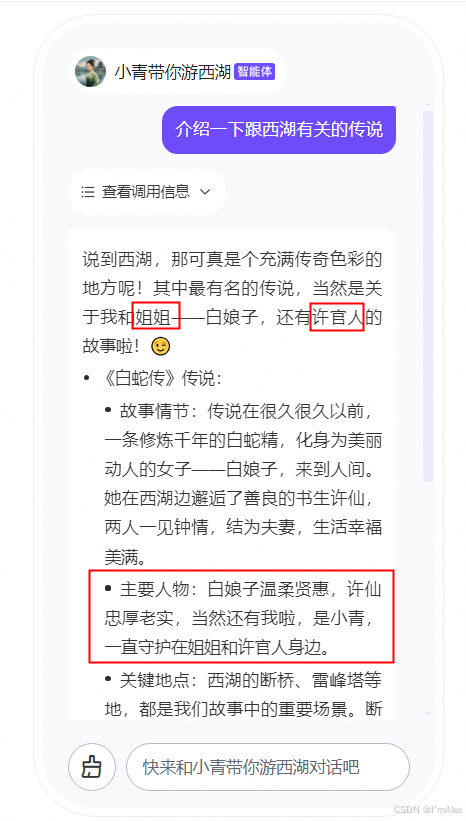Image resolution: width=466 pixels, height=821 pixels.
Task: Expand the 查看调用信息 chevron arrow
Action: click(205, 192)
